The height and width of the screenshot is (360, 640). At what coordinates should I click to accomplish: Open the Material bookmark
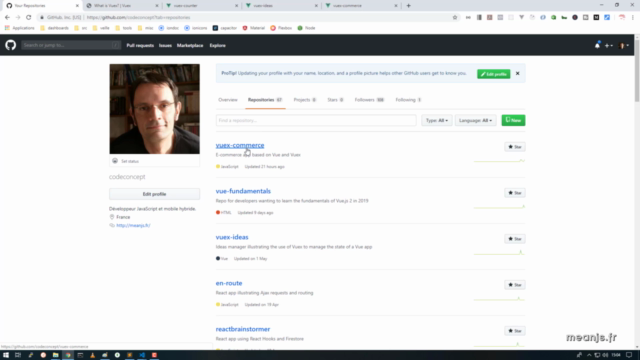254,28
